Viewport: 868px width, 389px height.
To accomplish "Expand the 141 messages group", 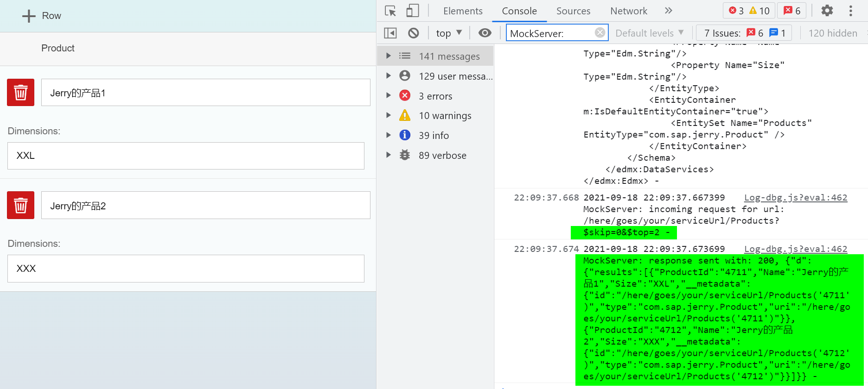I will 389,56.
